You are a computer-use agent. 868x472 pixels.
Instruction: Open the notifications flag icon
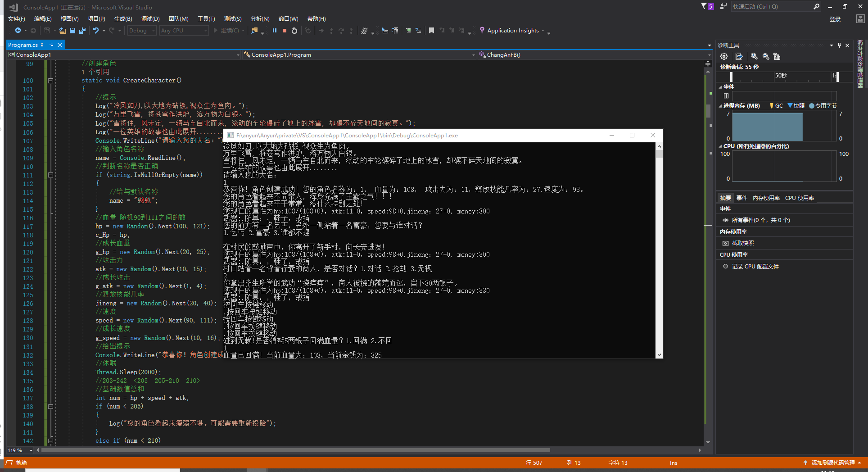707,6
